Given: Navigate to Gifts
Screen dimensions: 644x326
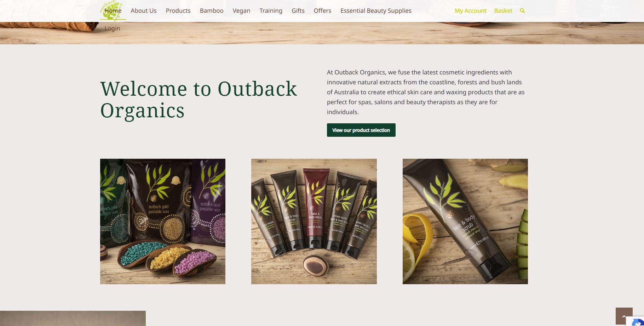Looking at the screenshot, I should tap(298, 11).
